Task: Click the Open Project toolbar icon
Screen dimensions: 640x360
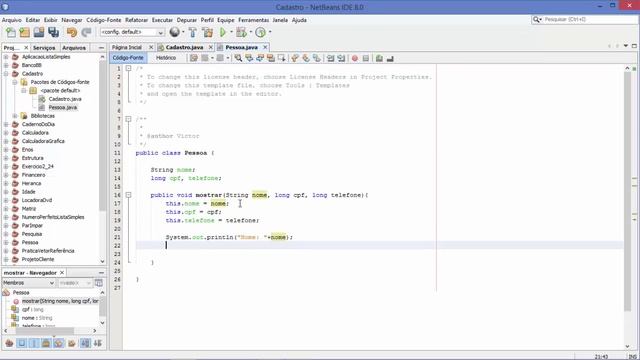Action: pos(39,32)
